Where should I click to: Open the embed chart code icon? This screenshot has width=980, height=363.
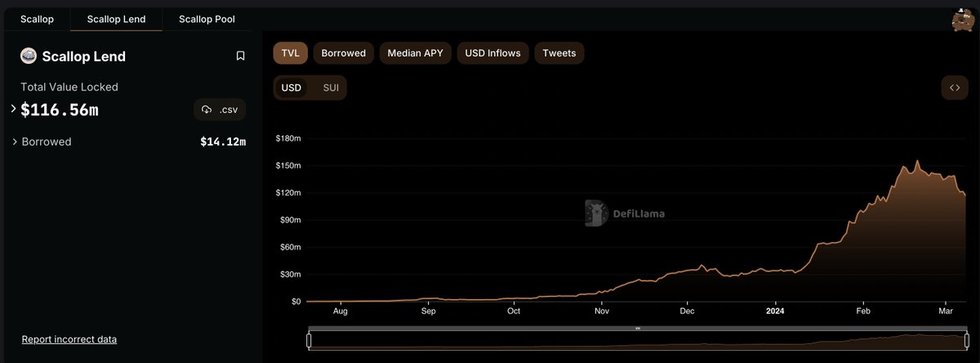[955, 87]
